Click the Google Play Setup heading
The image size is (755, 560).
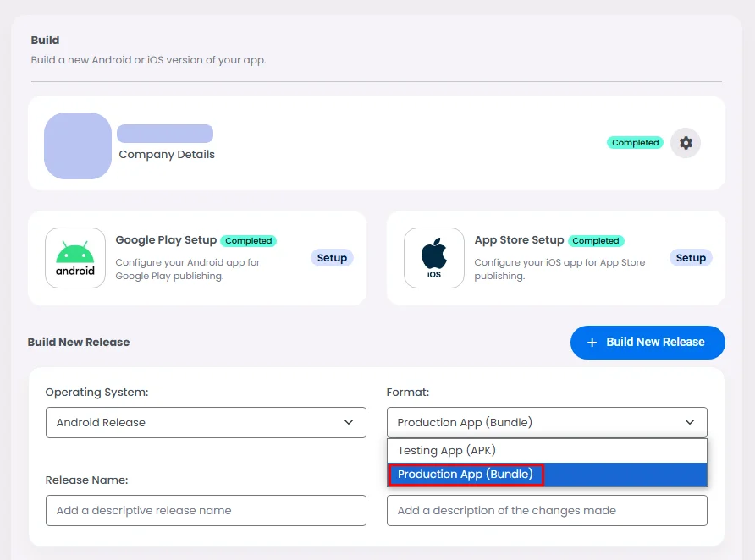166,240
